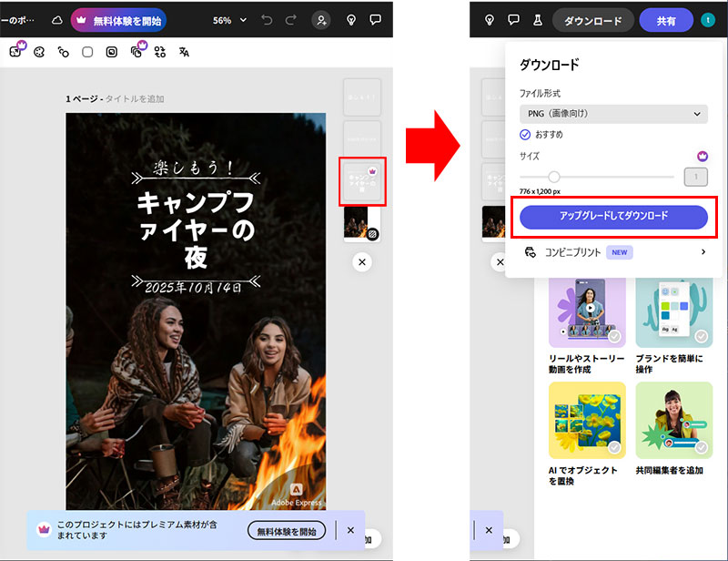Select the campfire photo layer thumbnail
728x561 pixels.
pos(361,222)
